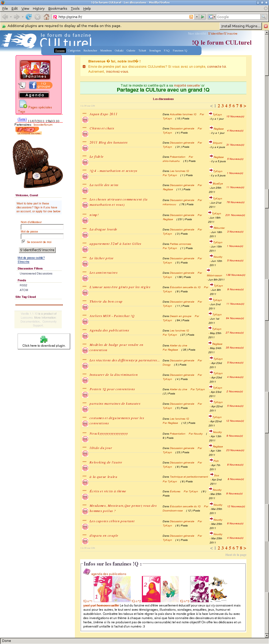Screen dimensions: 269x644
Task: Open the Back button history dropdown arrow
Action: pos(11,17)
